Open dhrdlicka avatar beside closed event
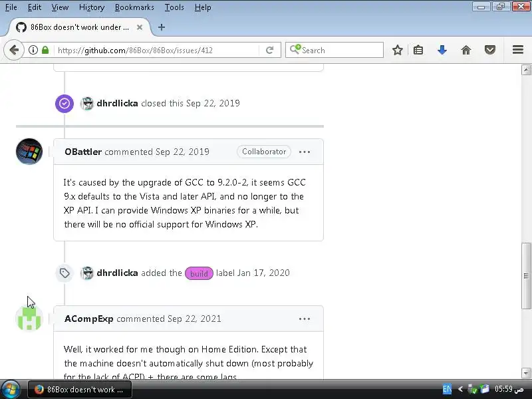 [87, 104]
